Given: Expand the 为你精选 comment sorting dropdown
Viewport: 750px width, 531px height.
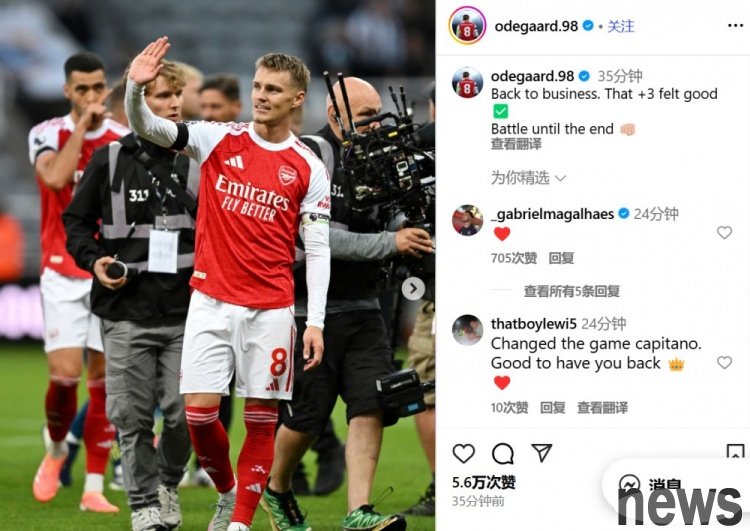Looking at the screenshot, I should (x=528, y=178).
